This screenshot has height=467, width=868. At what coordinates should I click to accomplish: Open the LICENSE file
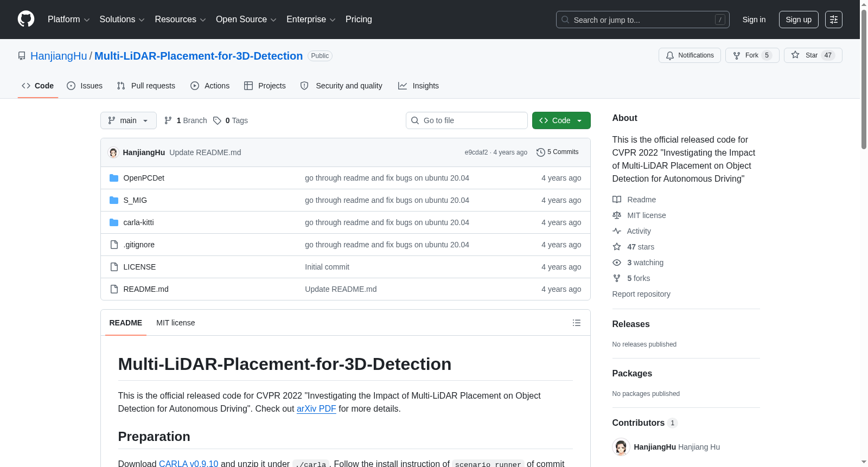(x=139, y=267)
